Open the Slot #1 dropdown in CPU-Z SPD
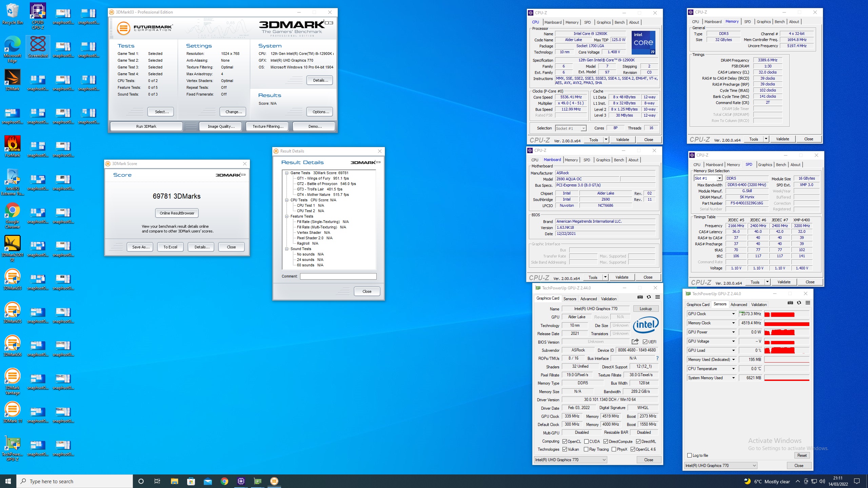This screenshot has width=868, height=488. pos(708,178)
